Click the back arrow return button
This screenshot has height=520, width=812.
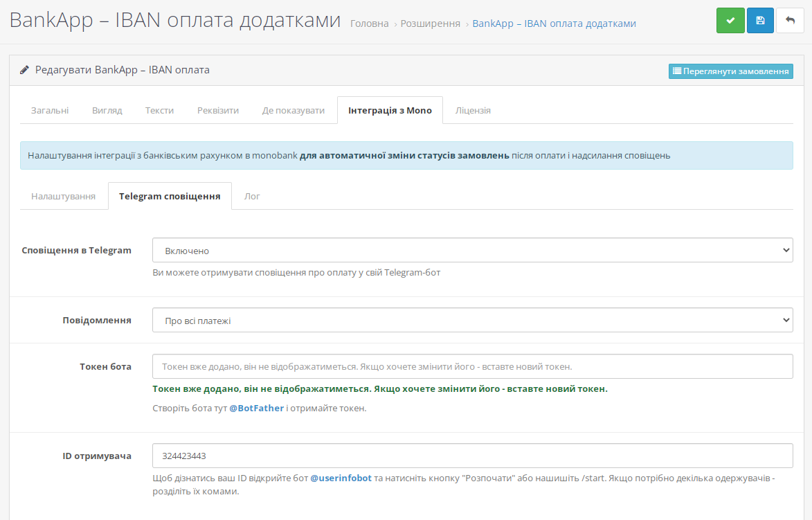(x=790, y=21)
